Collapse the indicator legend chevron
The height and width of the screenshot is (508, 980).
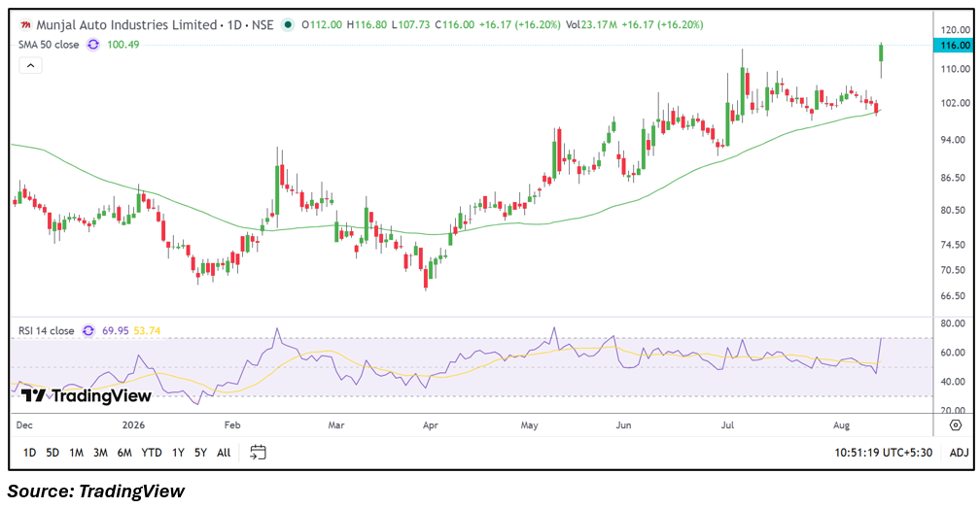tap(31, 65)
